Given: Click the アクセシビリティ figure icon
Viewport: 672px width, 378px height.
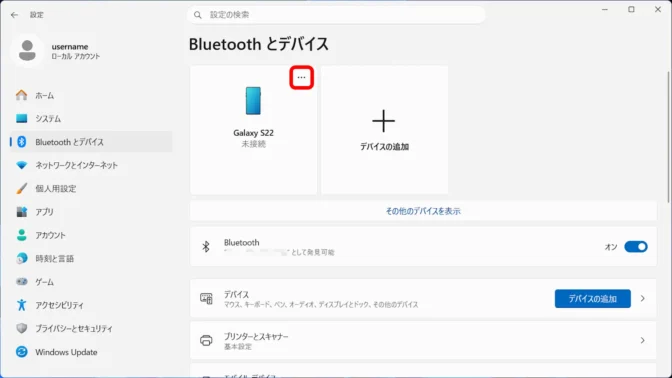Looking at the screenshot, I should (x=21, y=305).
